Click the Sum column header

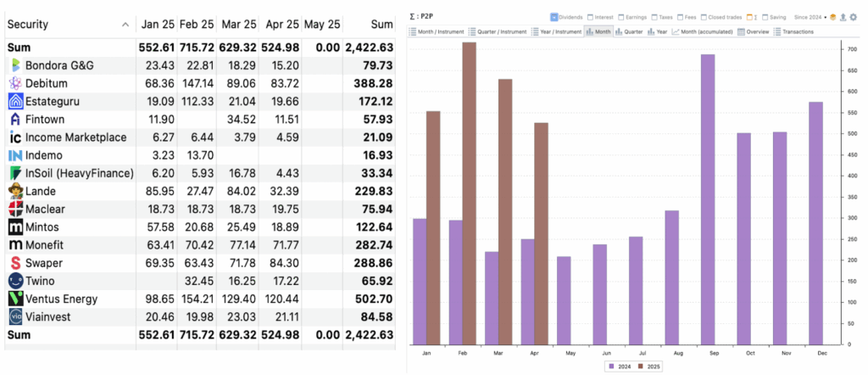(x=382, y=25)
